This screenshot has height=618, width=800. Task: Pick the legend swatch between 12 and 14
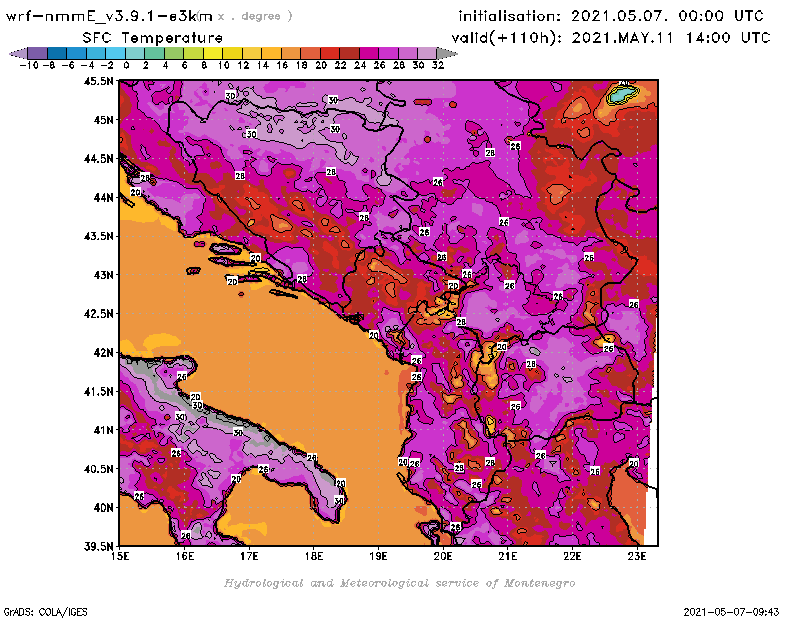pyautogui.click(x=252, y=53)
